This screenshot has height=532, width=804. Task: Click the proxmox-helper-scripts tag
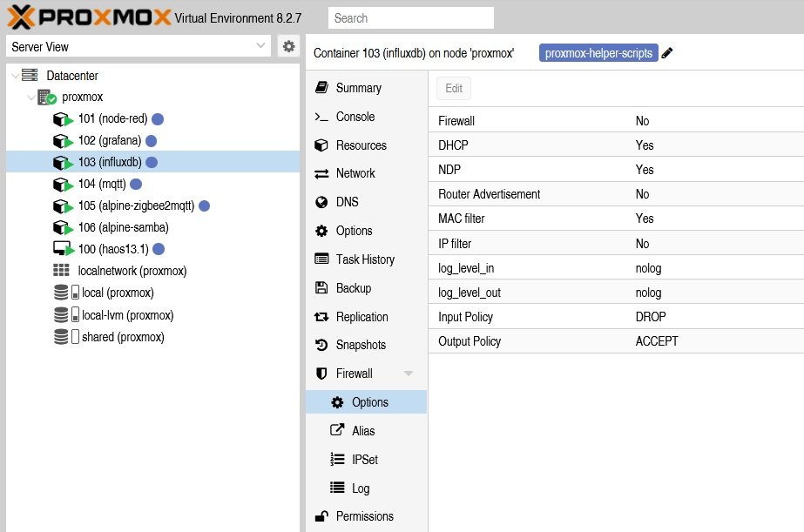pos(598,53)
